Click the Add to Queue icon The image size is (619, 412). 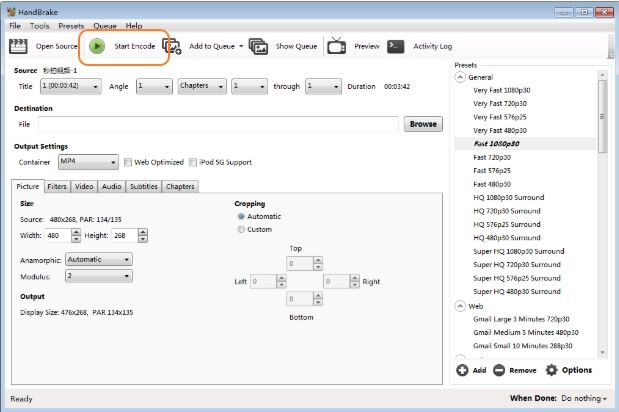tap(172, 46)
